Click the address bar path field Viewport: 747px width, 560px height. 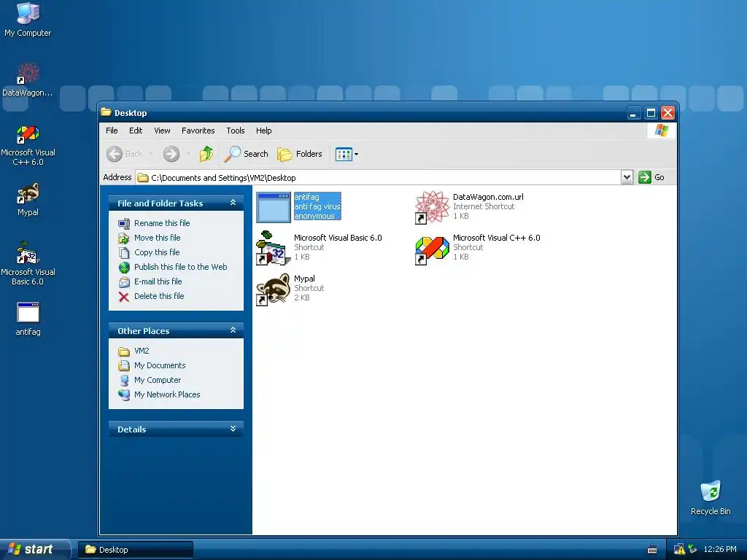coord(379,178)
